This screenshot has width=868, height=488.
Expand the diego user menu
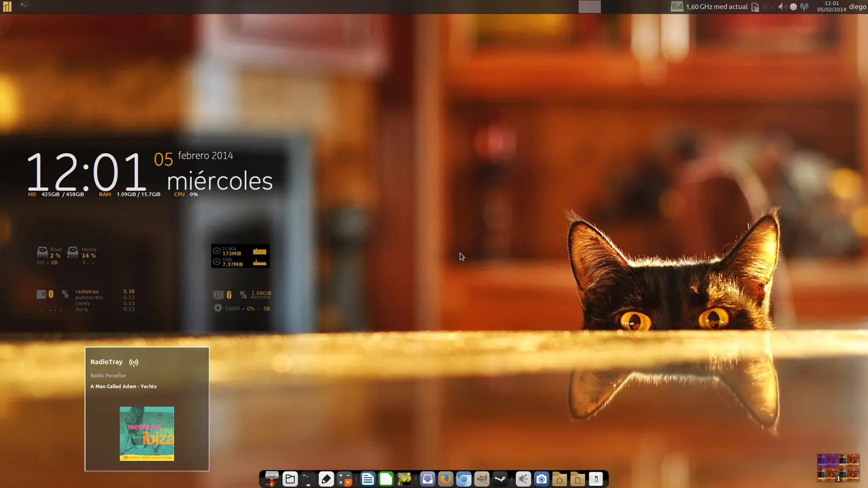pyautogui.click(x=857, y=7)
